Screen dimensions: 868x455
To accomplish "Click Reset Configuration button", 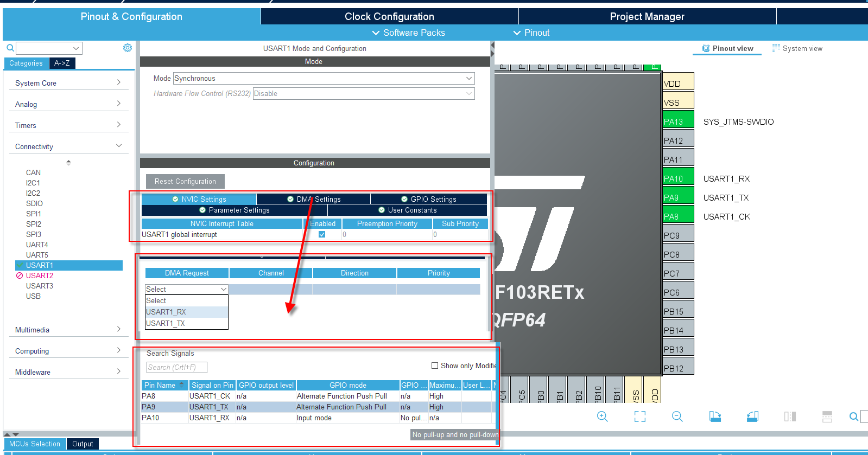I will point(185,181).
